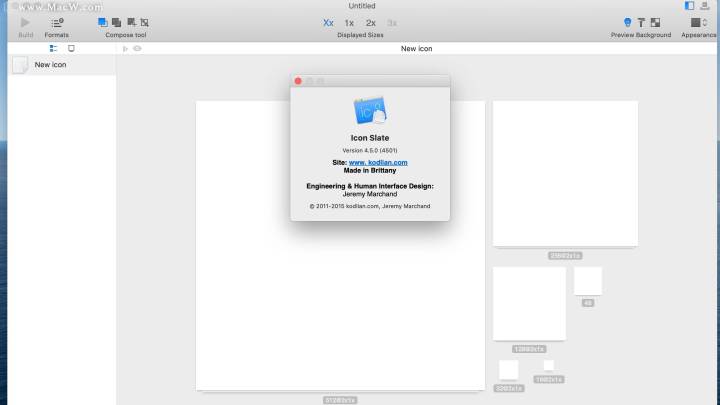This screenshot has height=405, width=720.
Task: Choose the blue color Preview Background icon
Action: coord(627,22)
